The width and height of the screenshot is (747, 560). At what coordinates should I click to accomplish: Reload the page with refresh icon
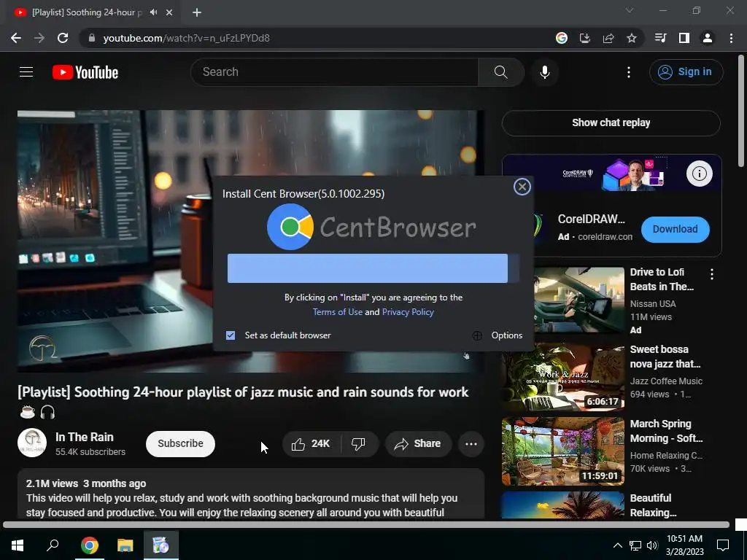tap(63, 38)
